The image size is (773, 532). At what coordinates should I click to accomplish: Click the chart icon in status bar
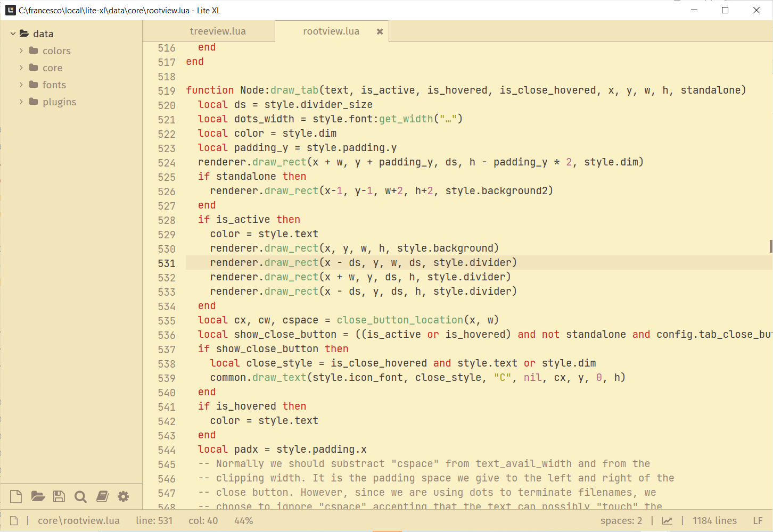click(x=667, y=521)
